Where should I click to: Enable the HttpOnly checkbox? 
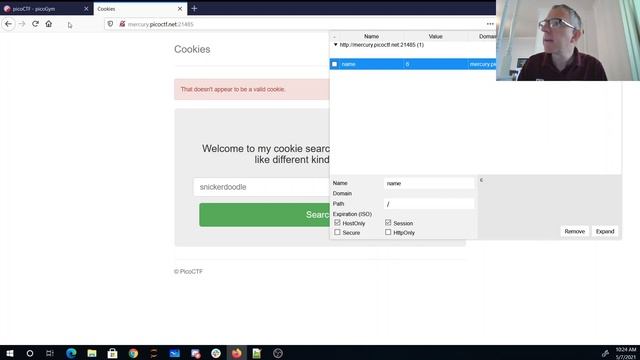[x=388, y=232]
